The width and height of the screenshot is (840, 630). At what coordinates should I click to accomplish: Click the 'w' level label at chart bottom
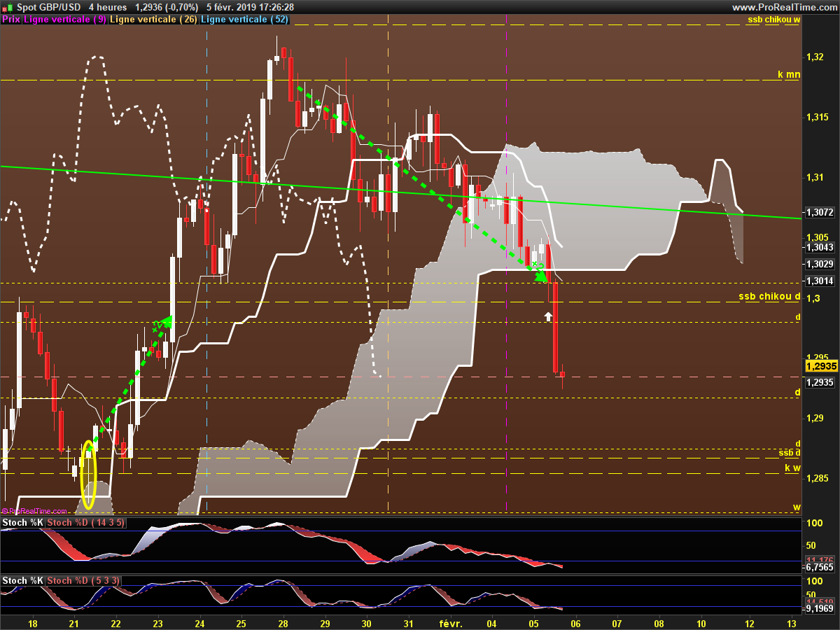(x=797, y=507)
